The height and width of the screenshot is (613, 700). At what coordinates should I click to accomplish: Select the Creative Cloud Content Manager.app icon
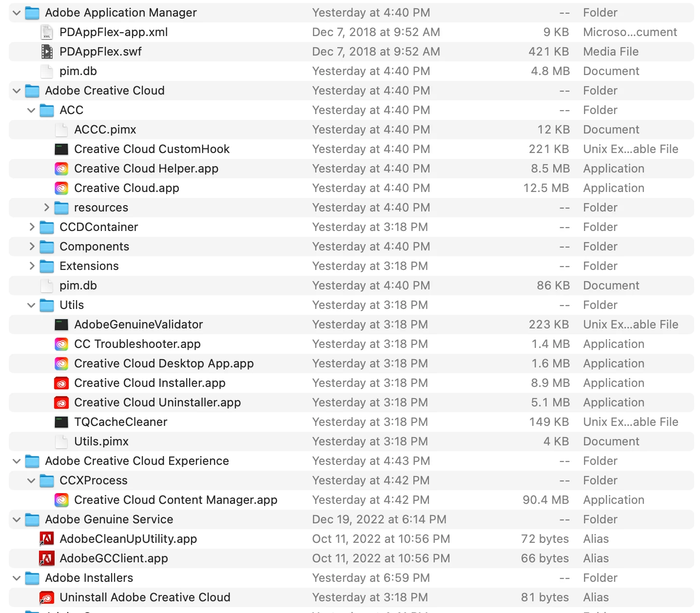click(x=61, y=500)
